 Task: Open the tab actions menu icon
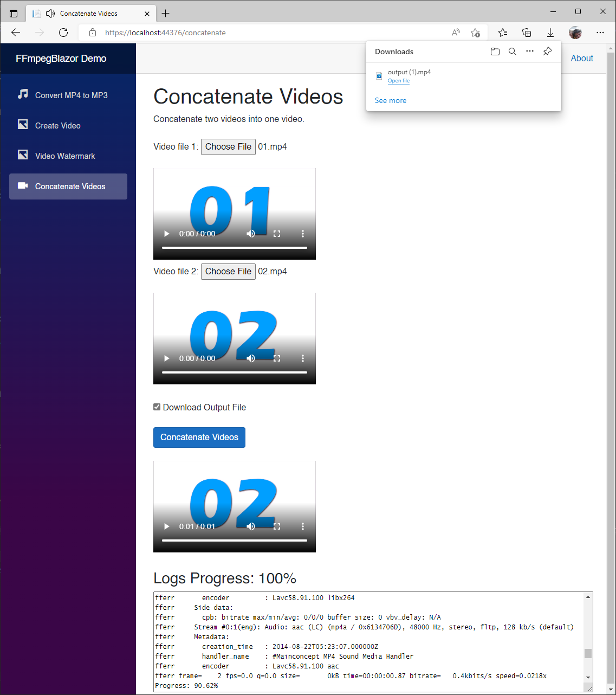[14, 13]
